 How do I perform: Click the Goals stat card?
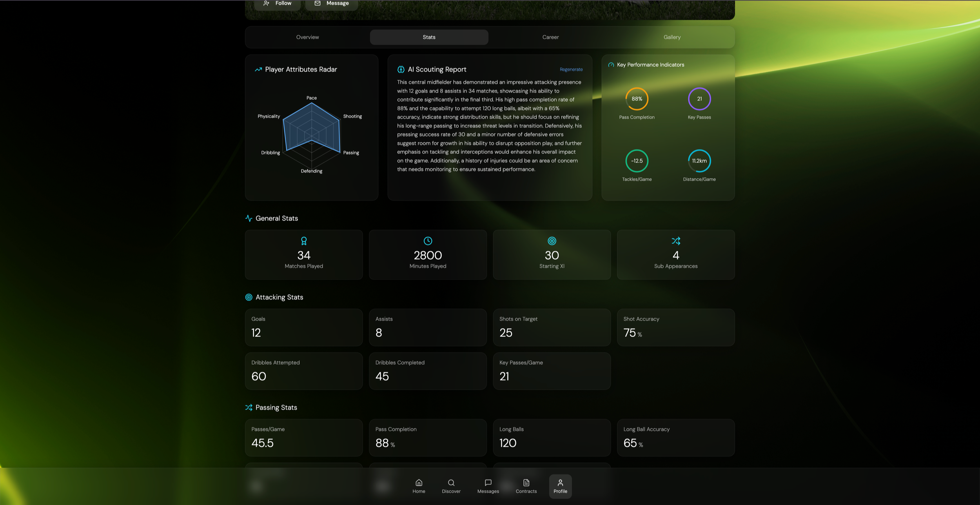click(x=304, y=327)
